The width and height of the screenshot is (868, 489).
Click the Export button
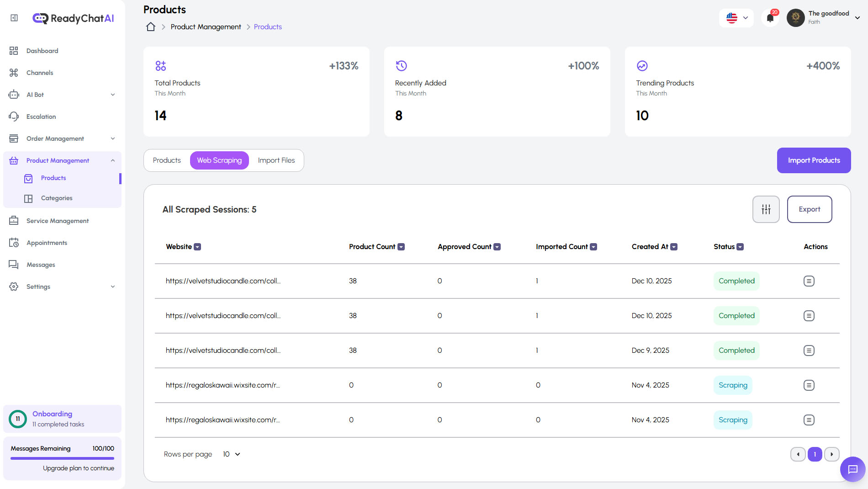tap(809, 209)
